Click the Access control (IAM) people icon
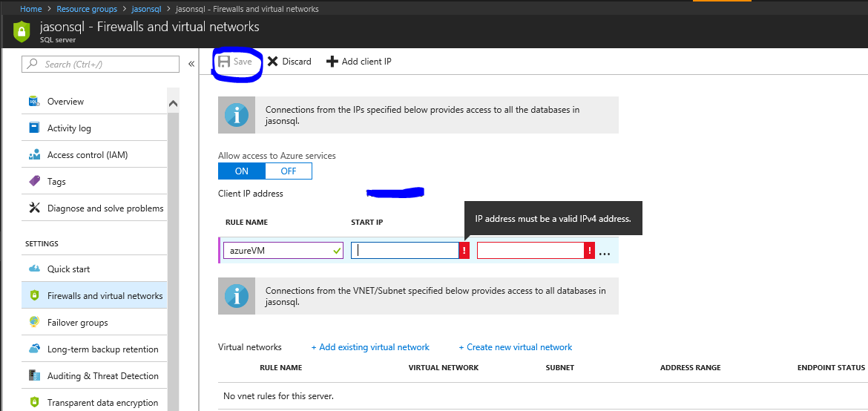Viewport: 868px width, 411px height. coord(34,154)
